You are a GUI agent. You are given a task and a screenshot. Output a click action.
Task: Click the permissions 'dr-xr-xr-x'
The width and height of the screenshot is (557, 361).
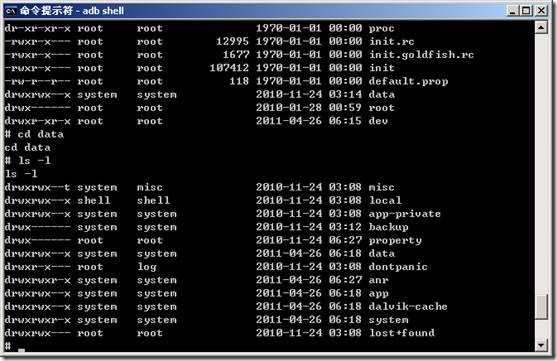tap(37, 28)
